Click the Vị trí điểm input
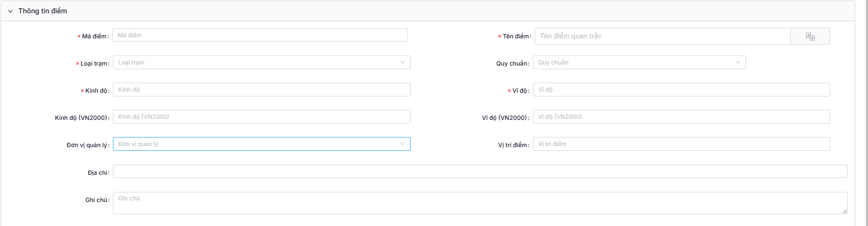This screenshot has height=226, width=868. point(681,144)
